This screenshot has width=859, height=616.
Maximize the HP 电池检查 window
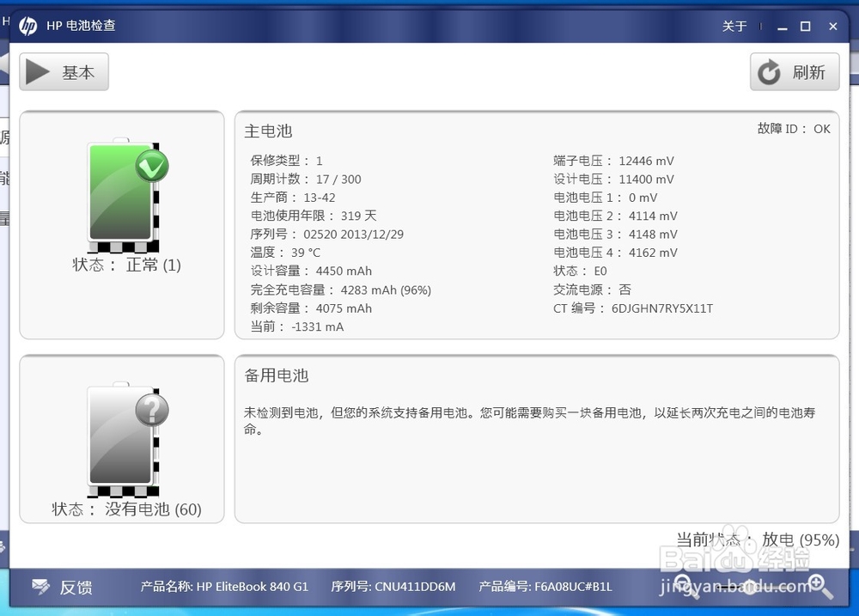tap(806, 27)
